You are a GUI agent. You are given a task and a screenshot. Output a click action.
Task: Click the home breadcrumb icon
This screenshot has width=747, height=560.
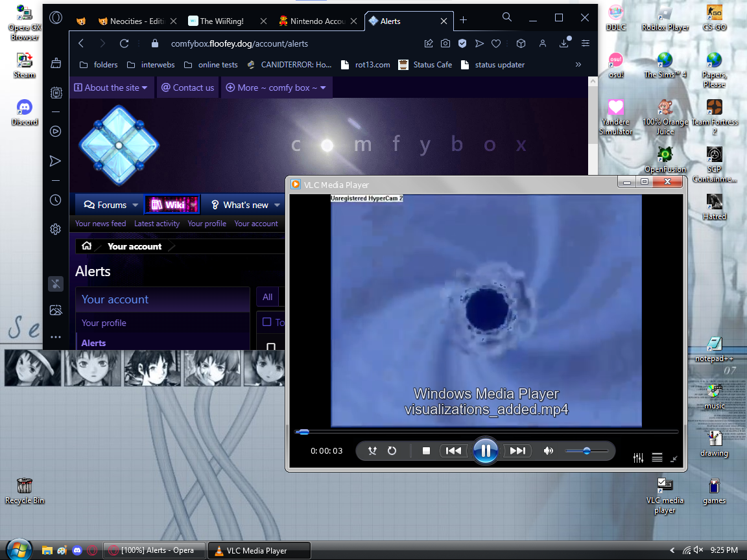click(87, 246)
